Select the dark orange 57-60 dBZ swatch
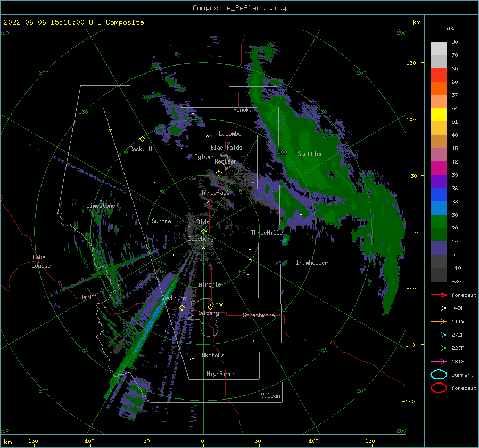 click(x=439, y=88)
